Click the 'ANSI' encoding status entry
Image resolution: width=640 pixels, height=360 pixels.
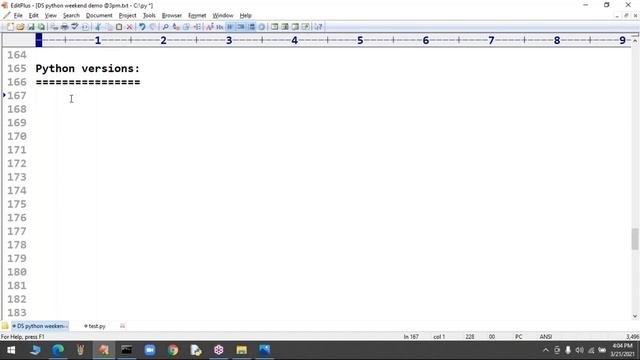(x=546, y=337)
